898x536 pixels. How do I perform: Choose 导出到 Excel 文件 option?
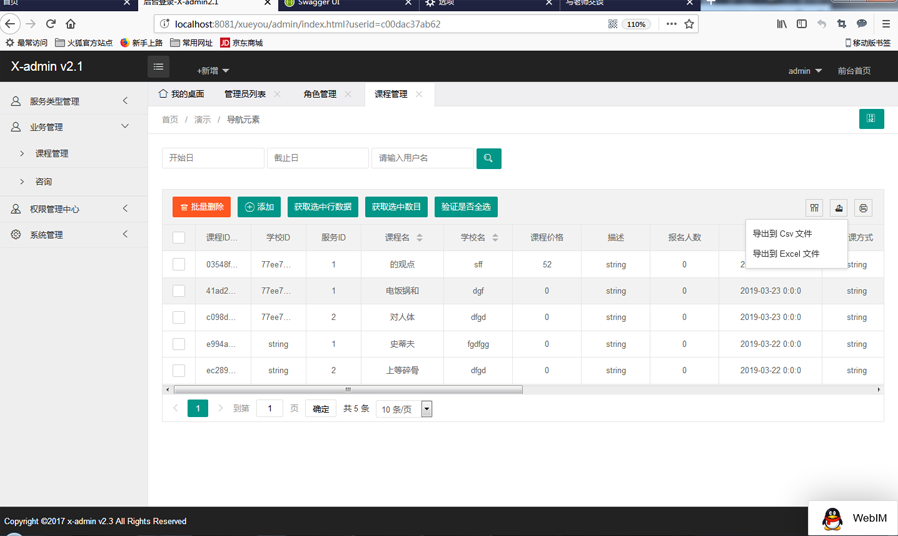(x=786, y=254)
